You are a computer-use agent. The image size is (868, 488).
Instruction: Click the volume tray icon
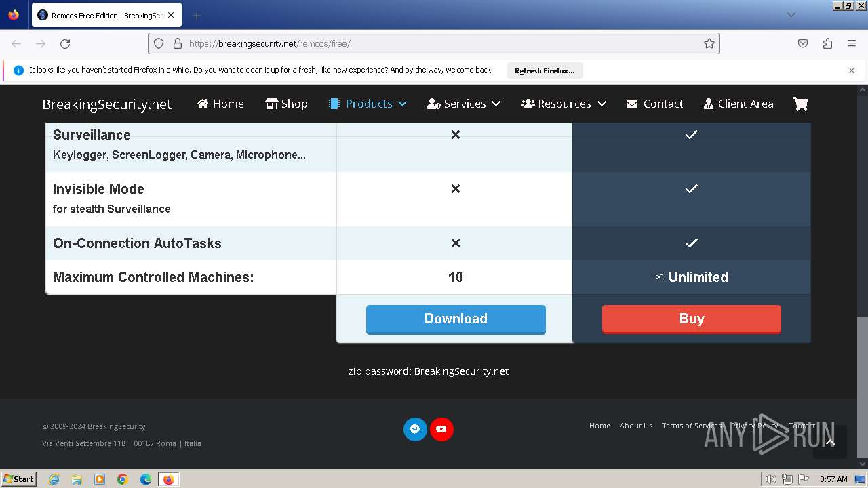[x=770, y=479]
